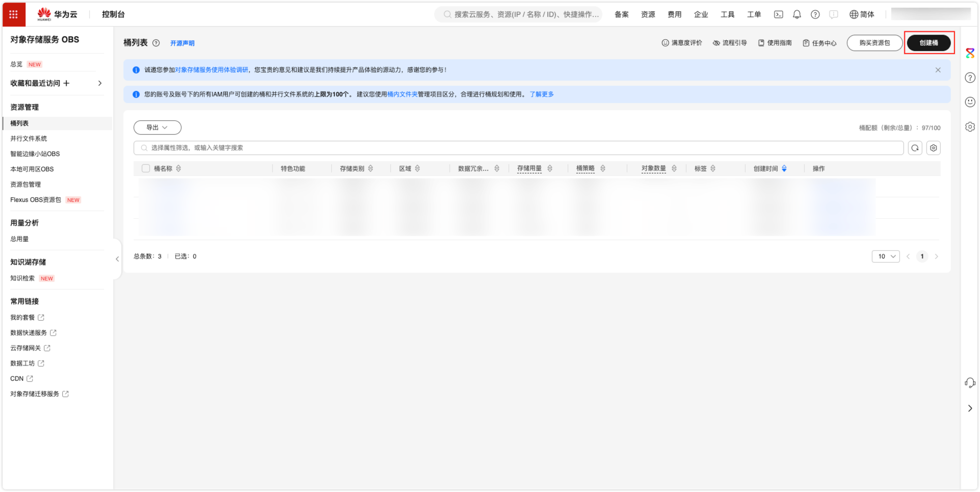
Task: Close the survey invitation banner
Action: [x=938, y=70]
